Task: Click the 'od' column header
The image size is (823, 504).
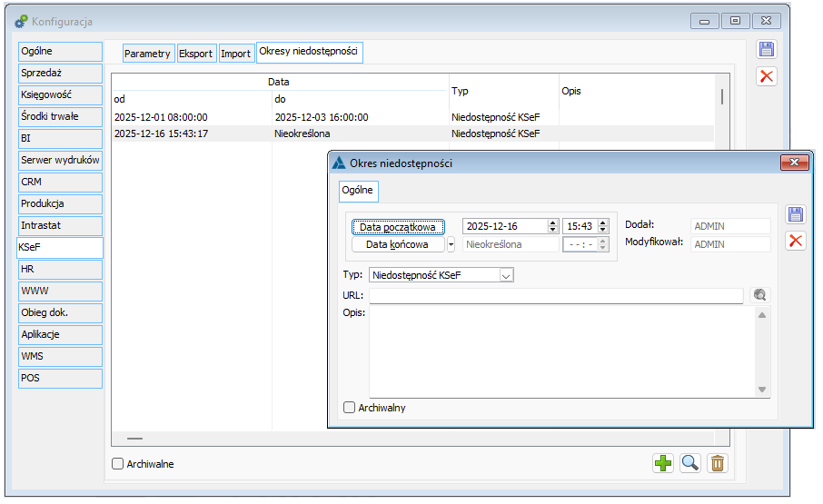Action: pos(192,99)
